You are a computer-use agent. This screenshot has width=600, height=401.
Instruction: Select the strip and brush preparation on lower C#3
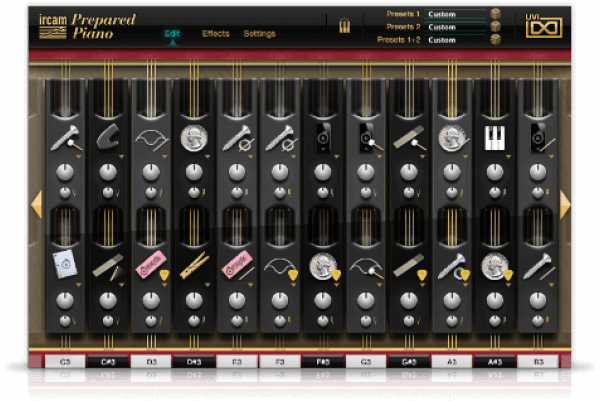pyautogui.click(x=108, y=266)
